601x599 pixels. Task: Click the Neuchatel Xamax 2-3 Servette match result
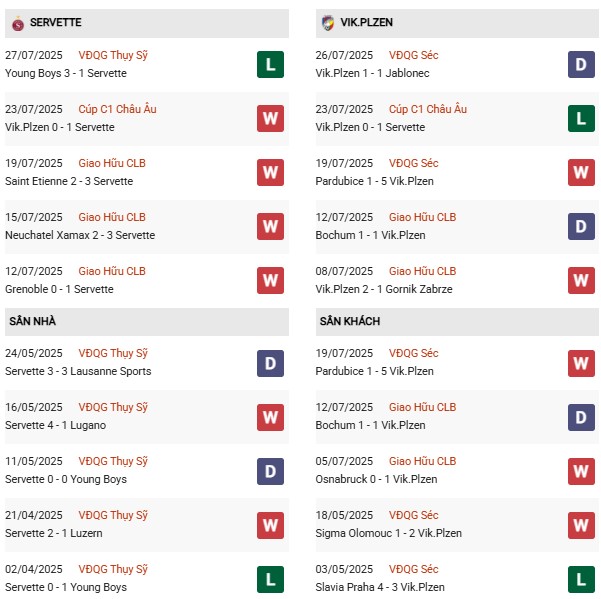[80, 235]
